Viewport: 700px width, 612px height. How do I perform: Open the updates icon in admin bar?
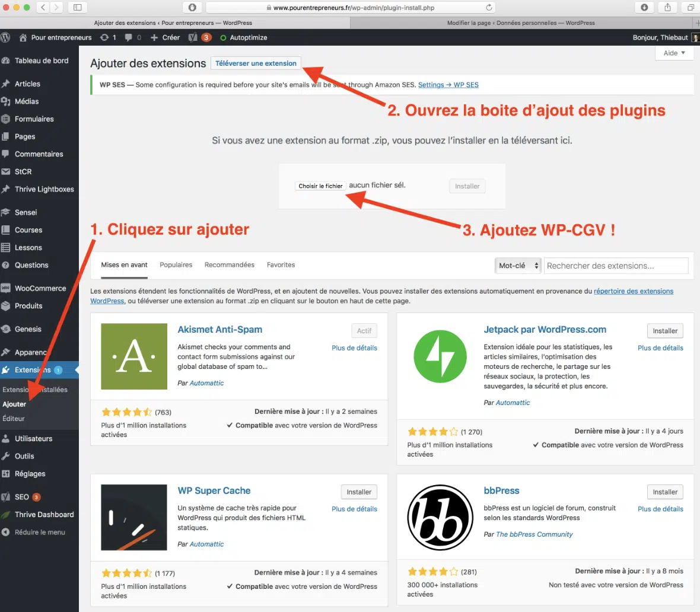[x=104, y=37]
